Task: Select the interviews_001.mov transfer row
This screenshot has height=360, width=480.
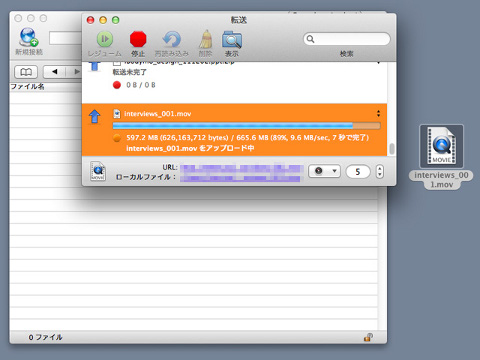Action: (234, 130)
